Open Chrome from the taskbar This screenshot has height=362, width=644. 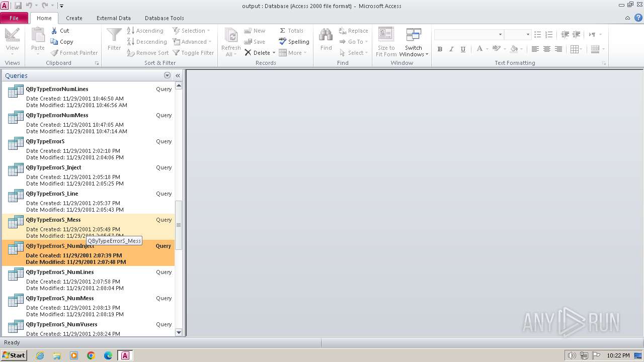click(91, 355)
